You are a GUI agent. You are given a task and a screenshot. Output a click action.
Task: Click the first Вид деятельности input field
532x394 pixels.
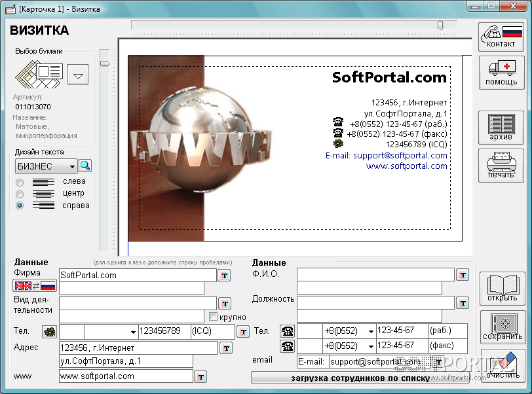point(138,303)
